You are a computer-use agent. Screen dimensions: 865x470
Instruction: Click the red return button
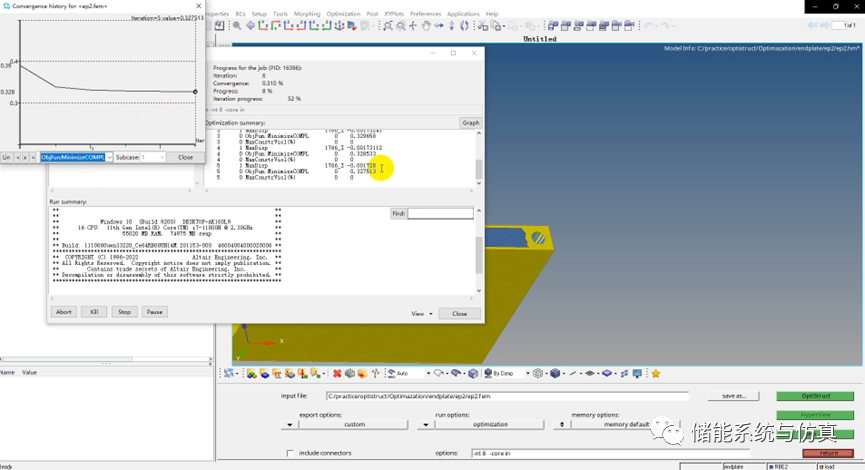(x=828, y=453)
